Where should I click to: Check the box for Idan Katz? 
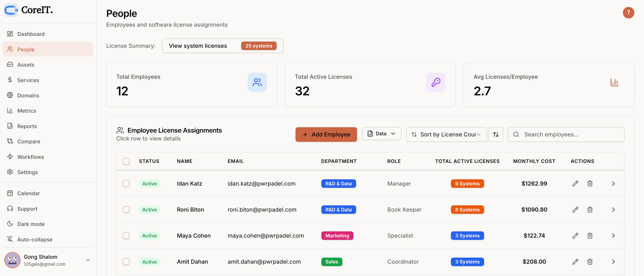pos(126,183)
